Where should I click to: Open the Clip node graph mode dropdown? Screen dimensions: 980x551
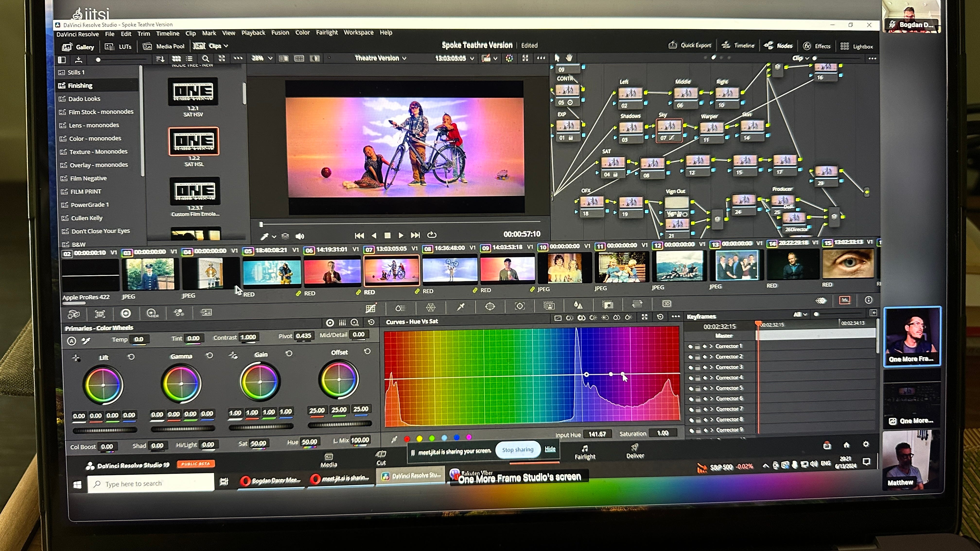(800, 58)
